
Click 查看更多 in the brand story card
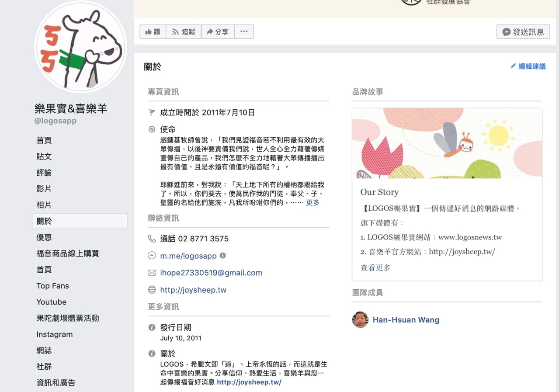(375, 267)
